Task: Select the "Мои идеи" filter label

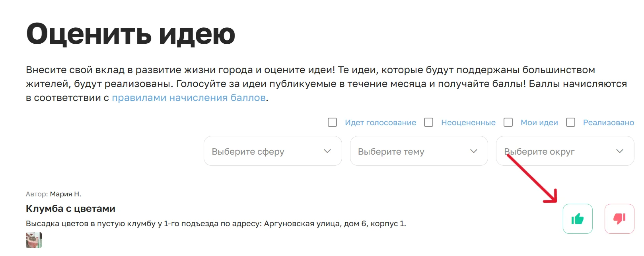Action: (x=539, y=123)
